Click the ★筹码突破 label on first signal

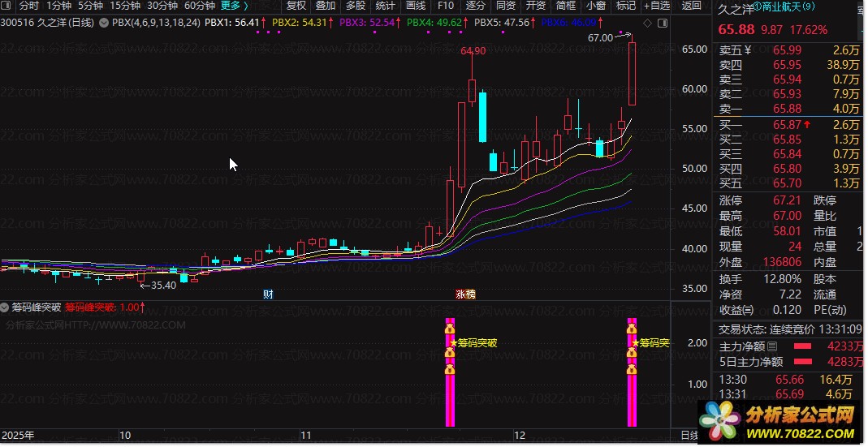coord(473,343)
